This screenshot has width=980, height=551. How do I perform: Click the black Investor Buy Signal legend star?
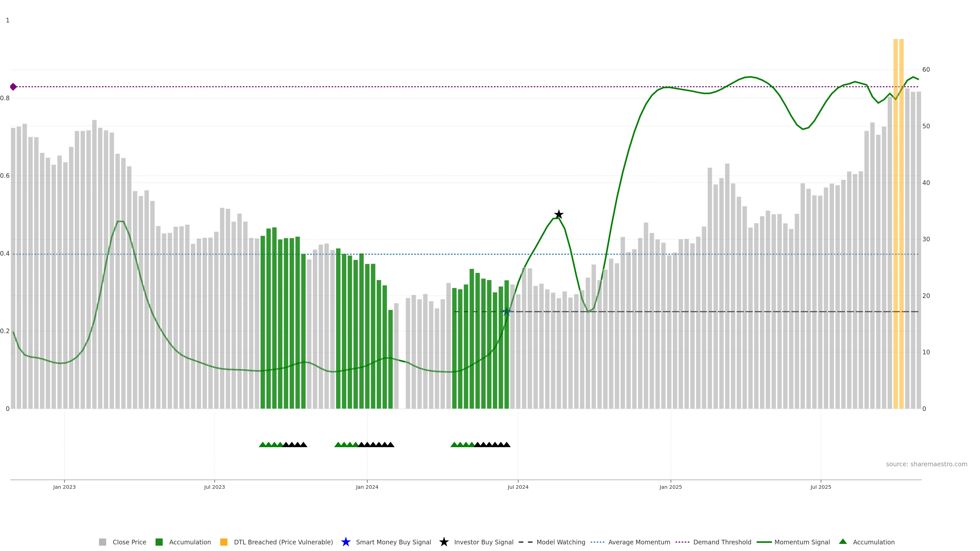[444, 542]
